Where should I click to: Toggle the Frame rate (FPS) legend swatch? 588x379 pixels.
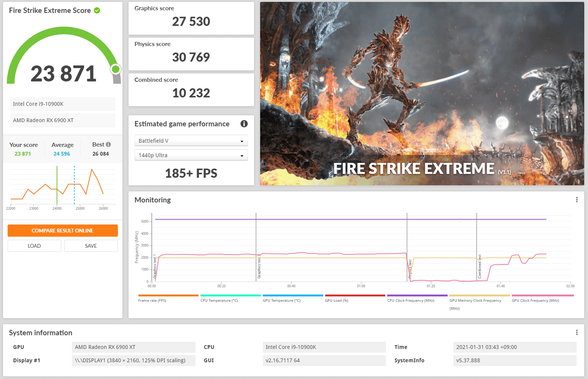[168, 295]
